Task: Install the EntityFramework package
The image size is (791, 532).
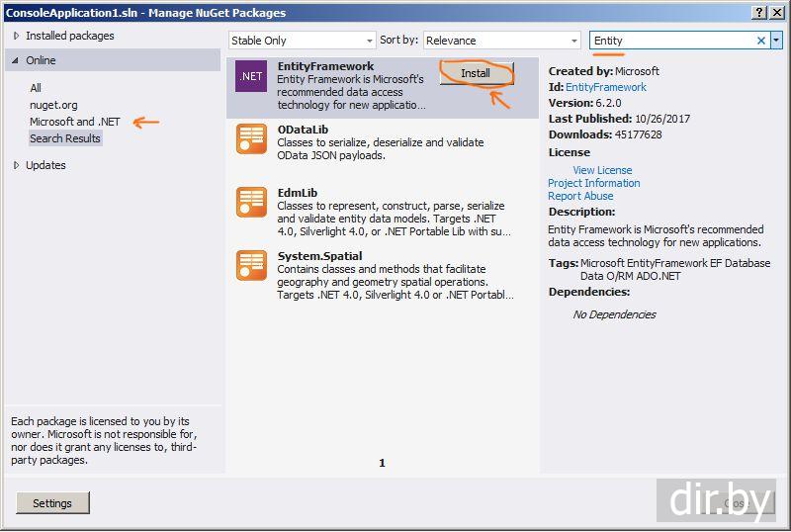Action: 476,73
